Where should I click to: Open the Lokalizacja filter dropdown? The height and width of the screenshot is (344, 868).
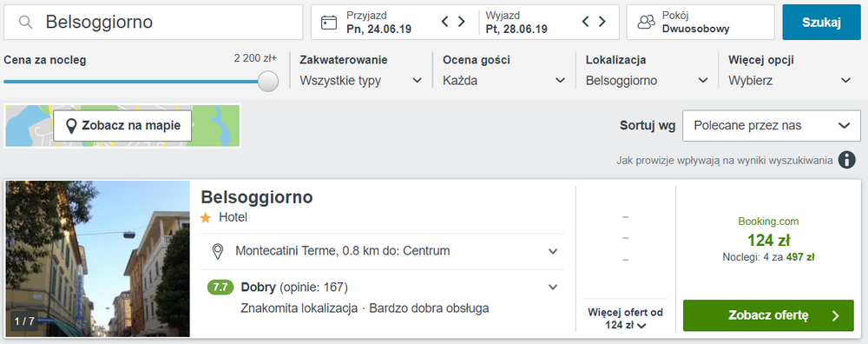click(647, 81)
